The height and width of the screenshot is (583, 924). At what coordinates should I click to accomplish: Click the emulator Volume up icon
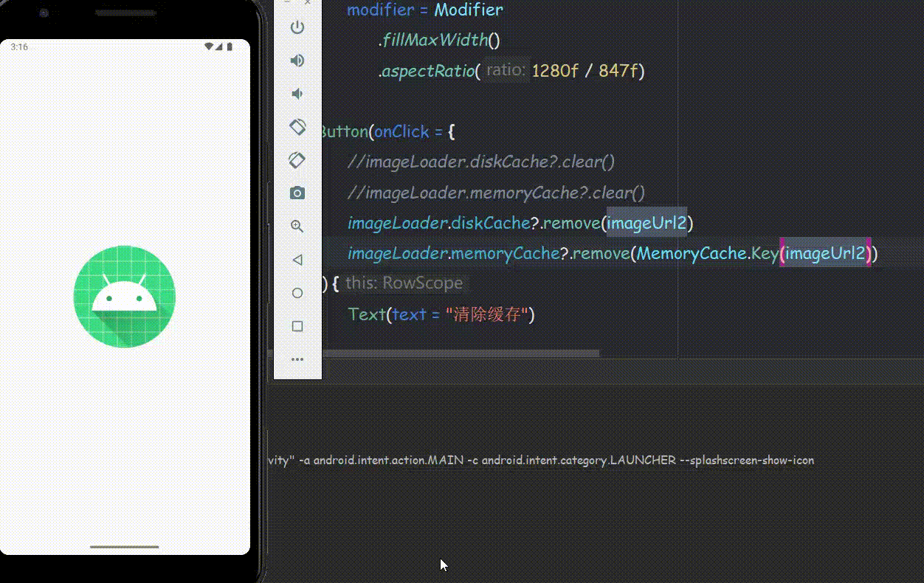pyautogui.click(x=297, y=61)
